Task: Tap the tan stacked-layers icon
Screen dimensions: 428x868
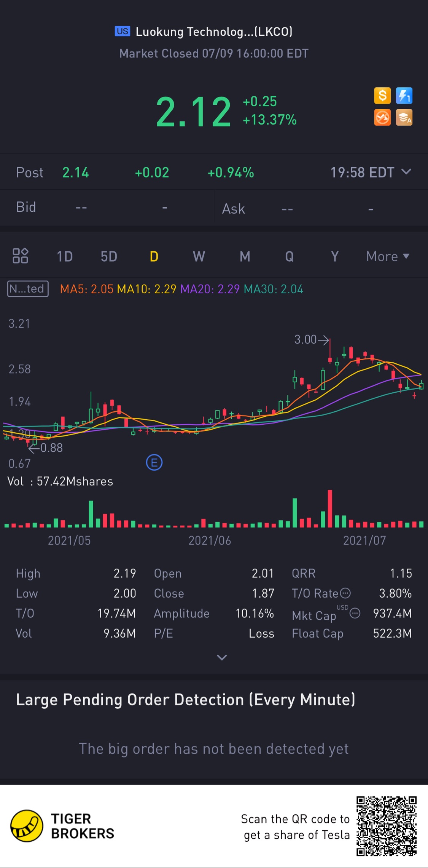Action: [404, 117]
